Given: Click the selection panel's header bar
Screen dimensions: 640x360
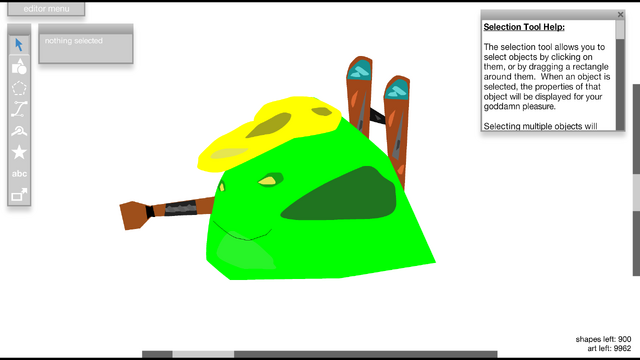Looking at the screenshot, I should click(x=86, y=29).
